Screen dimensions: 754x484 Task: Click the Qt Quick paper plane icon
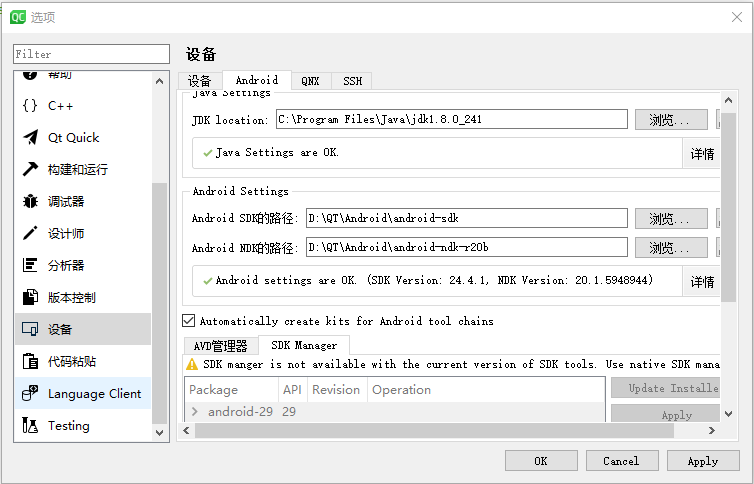pyautogui.click(x=30, y=137)
